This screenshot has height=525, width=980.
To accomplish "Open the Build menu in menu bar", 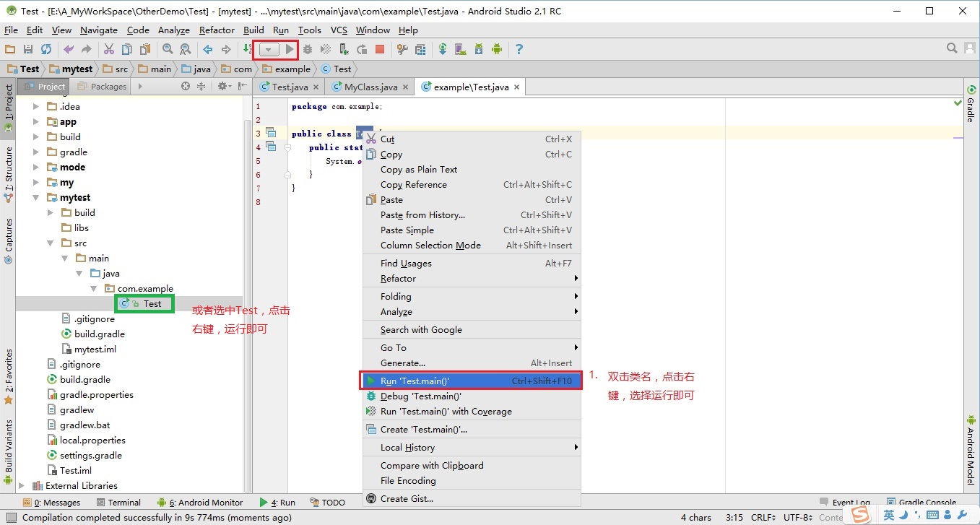I will coord(253,30).
